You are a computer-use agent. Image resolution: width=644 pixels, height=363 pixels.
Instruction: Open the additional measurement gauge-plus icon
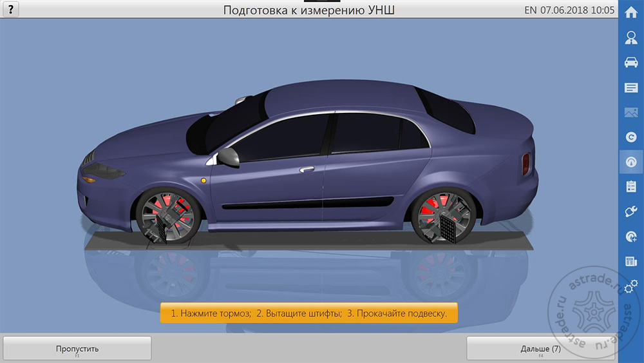tap(631, 237)
